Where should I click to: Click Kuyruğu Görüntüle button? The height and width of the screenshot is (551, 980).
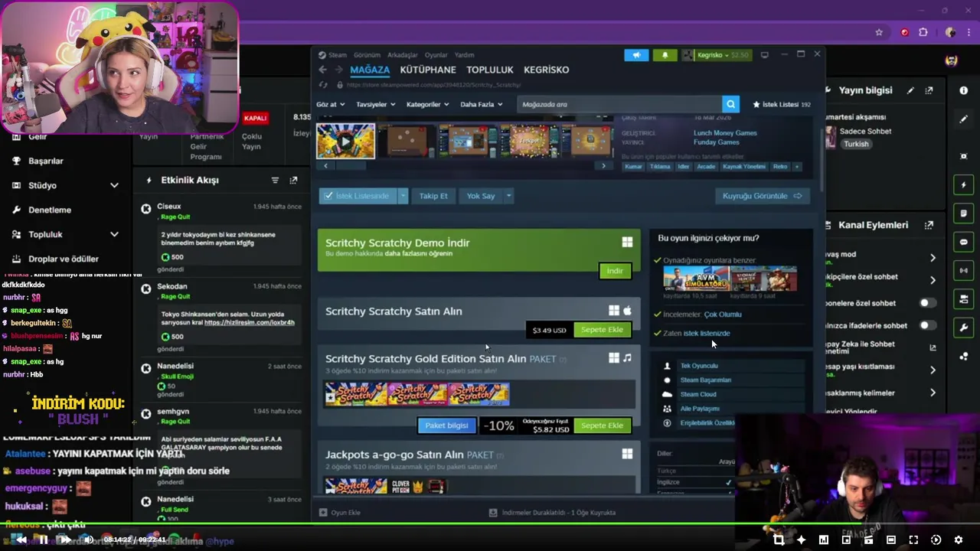[x=762, y=196]
